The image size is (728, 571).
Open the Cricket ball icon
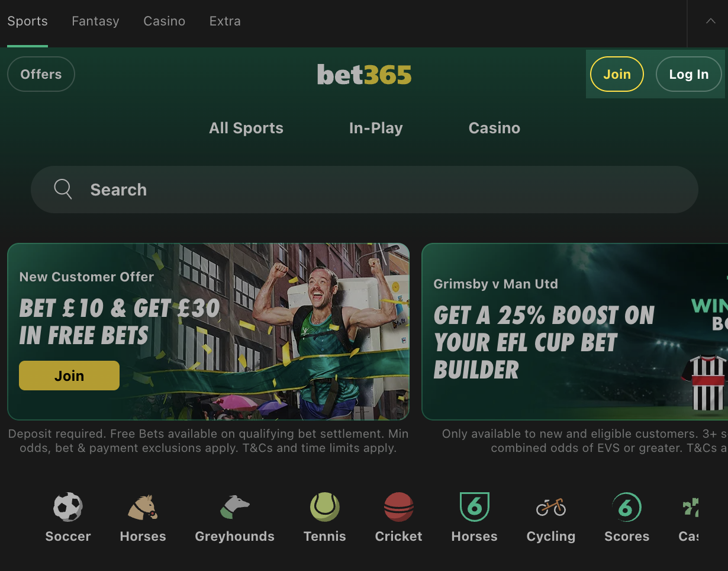pos(399,507)
